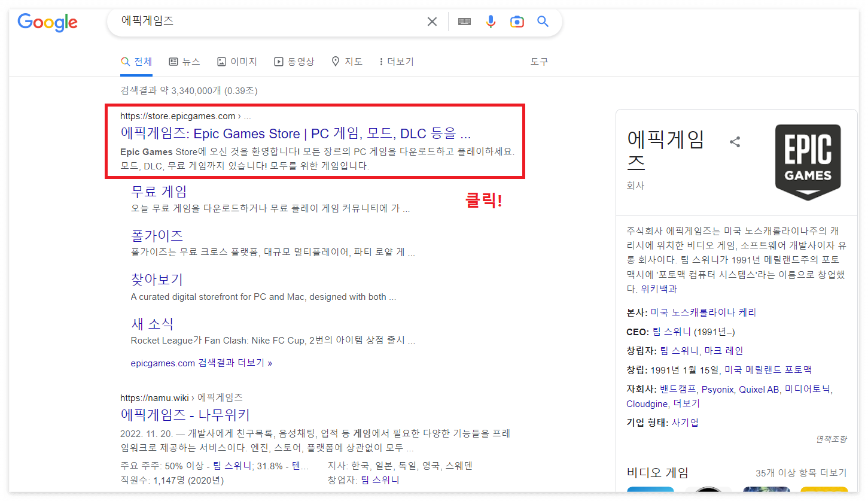This screenshot has width=868, height=501.
Task: Click the Google Lens camera icon
Action: [516, 21]
